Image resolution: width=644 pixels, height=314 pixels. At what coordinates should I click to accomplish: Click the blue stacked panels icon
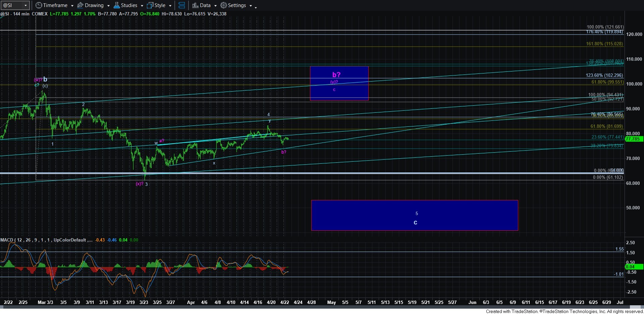181,5
